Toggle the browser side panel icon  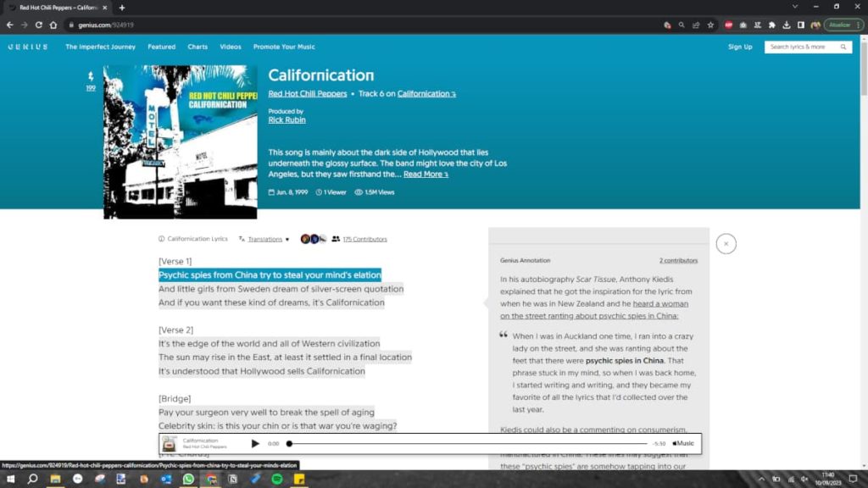click(800, 25)
